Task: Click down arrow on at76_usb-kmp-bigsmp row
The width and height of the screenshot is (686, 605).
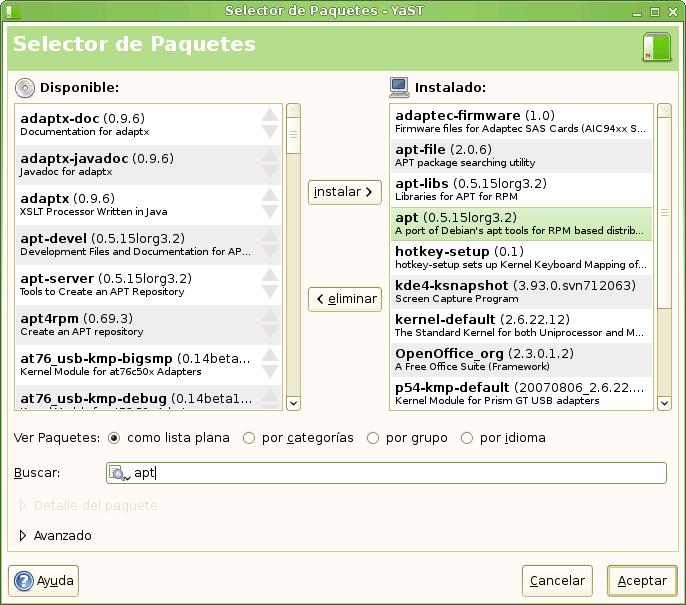Action: tap(270, 371)
